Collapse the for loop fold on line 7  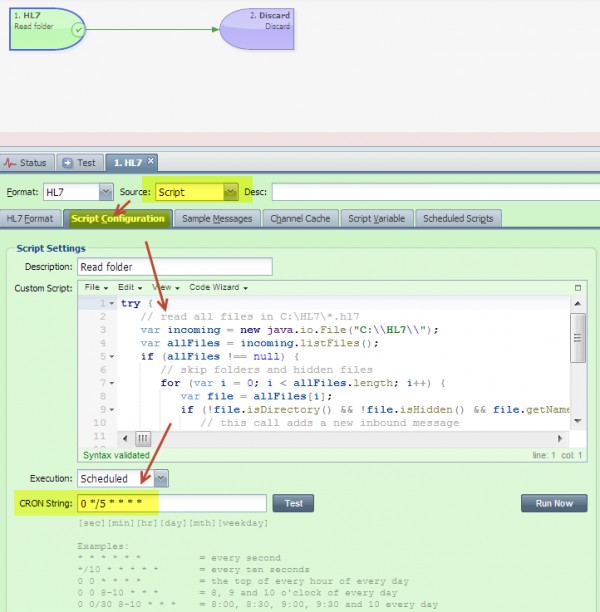[112, 383]
